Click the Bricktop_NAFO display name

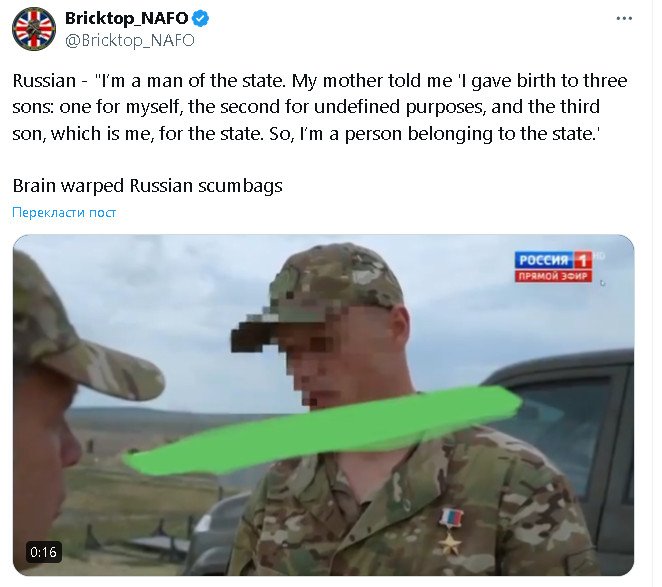[127, 18]
